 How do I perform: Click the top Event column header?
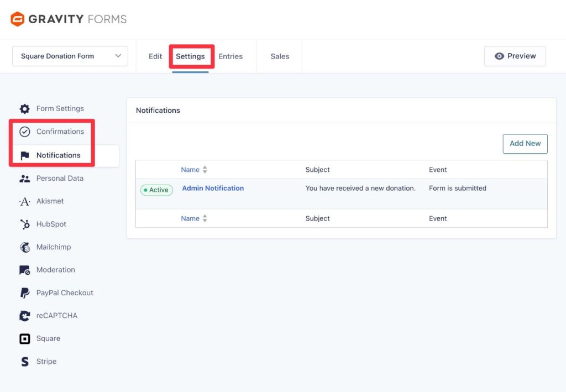[x=438, y=170]
